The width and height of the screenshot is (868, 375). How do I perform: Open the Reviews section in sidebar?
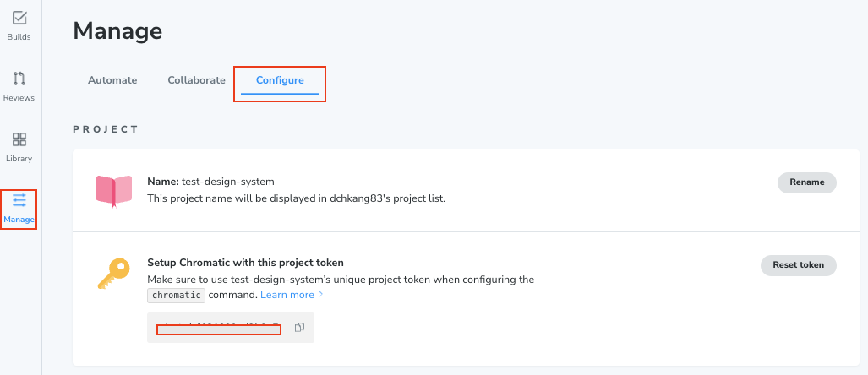[19, 87]
